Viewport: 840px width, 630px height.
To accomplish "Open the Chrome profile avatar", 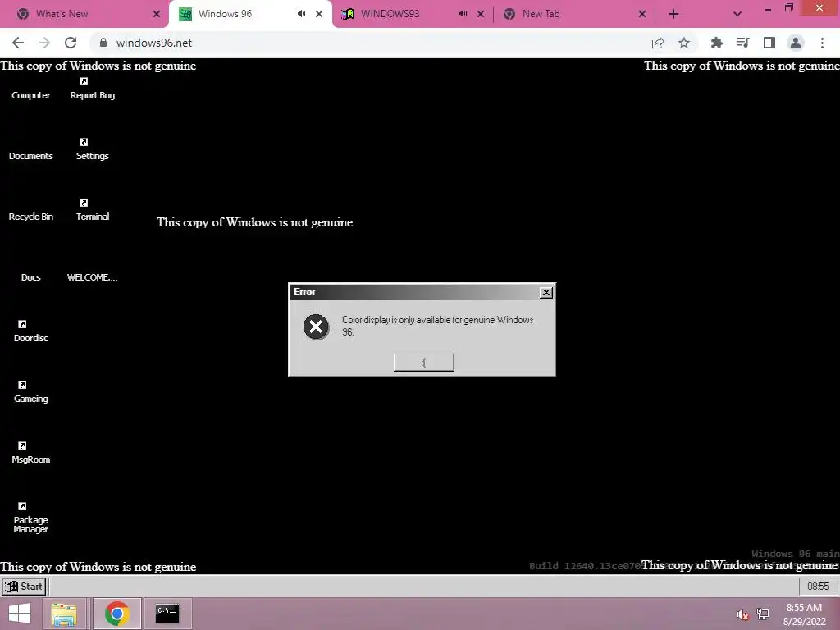I will pyautogui.click(x=796, y=43).
